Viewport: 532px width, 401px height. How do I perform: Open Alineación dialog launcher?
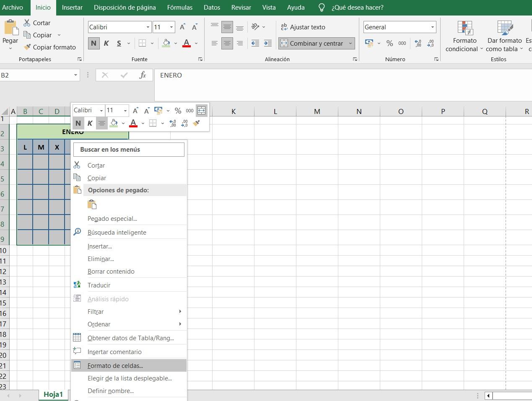tap(355, 59)
